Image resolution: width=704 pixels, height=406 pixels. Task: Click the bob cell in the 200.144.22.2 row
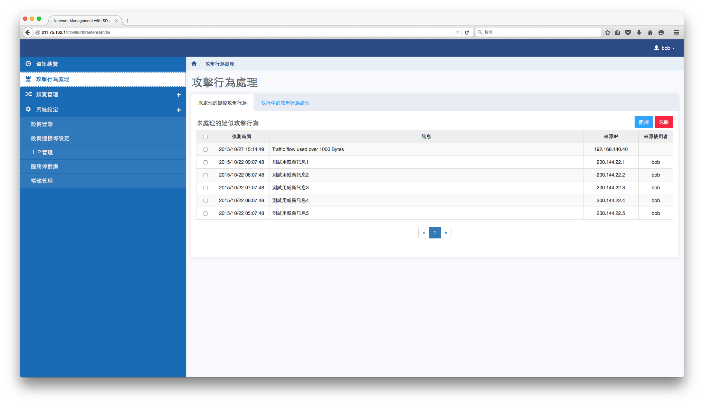pos(656,175)
